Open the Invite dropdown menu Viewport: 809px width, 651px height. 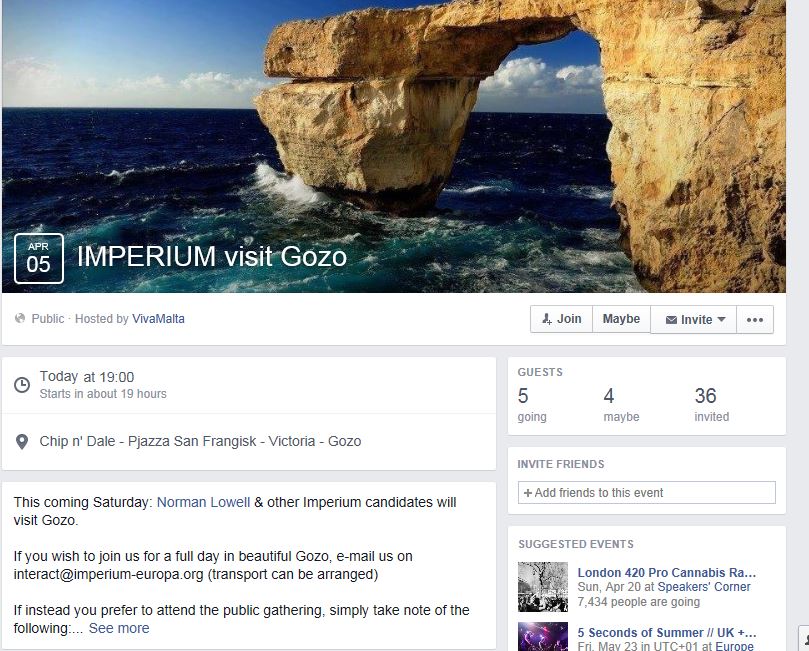[x=693, y=320]
